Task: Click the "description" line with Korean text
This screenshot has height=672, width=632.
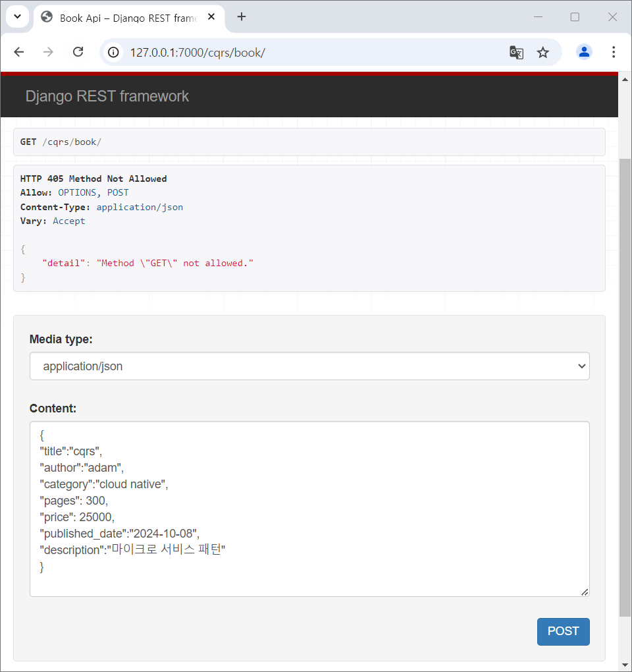Action: pyautogui.click(x=132, y=550)
